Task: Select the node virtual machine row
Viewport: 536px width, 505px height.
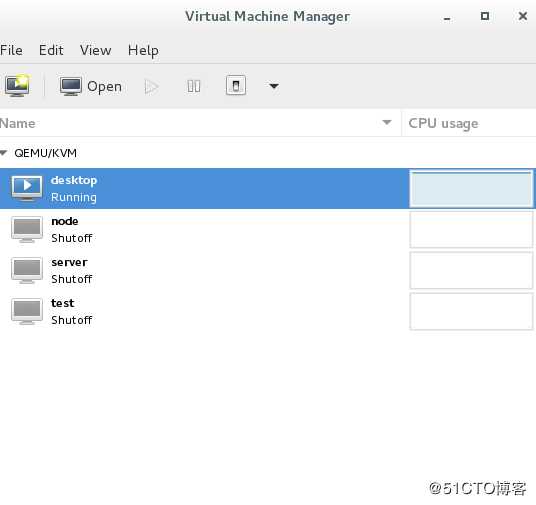Action: point(268,229)
